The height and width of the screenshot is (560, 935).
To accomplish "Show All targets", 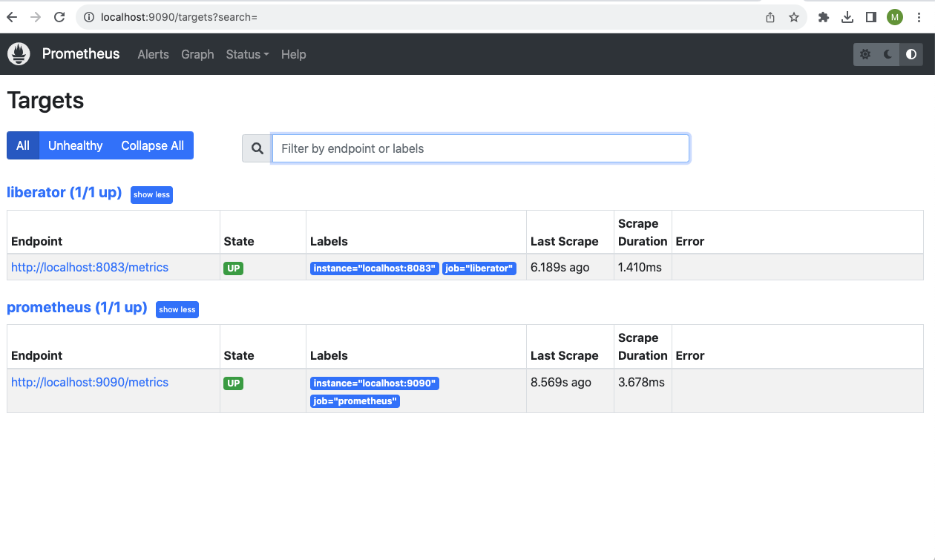I will 23,145.
